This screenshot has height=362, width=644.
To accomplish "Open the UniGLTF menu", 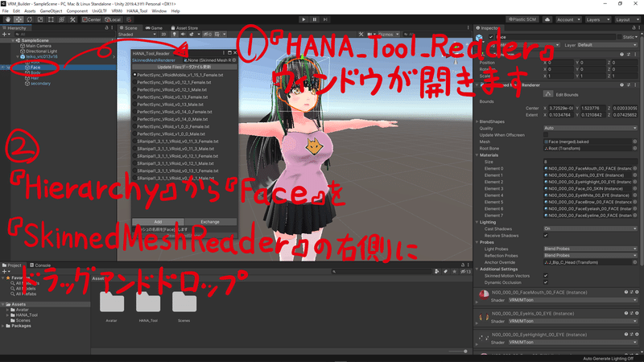I will (99, 11).
